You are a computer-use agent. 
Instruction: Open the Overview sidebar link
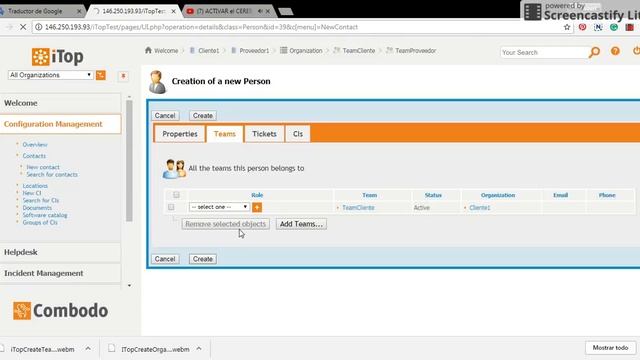(35, 144)
